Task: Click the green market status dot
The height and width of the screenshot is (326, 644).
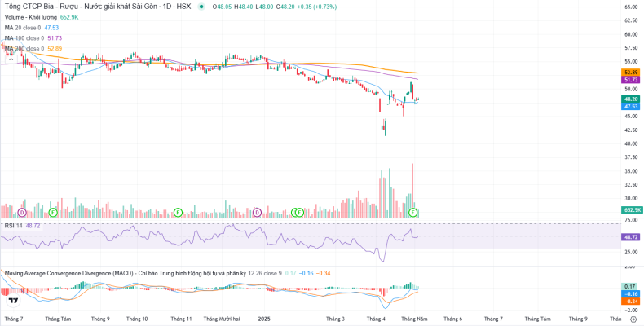Action: click(201, 7)
